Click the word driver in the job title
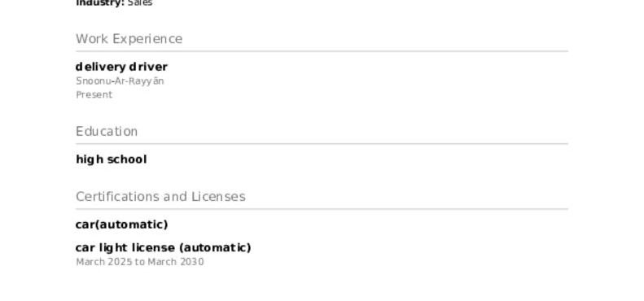Screen dimensions: 644x301 pos(148,67)
